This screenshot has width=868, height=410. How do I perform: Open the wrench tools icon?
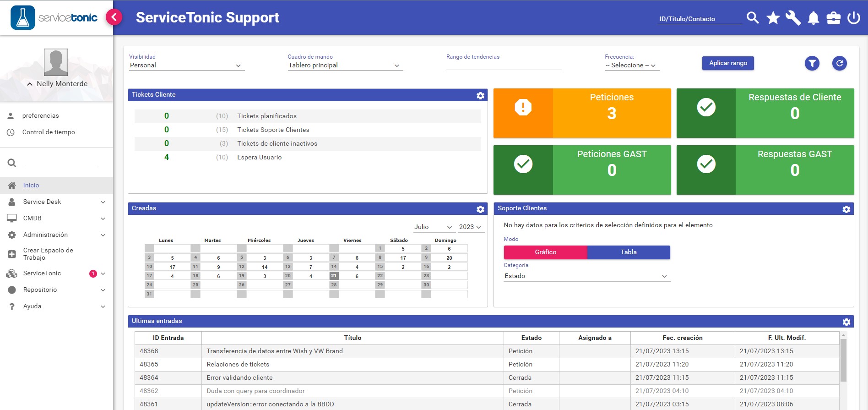pyautogui.click(x=793, y=18)
